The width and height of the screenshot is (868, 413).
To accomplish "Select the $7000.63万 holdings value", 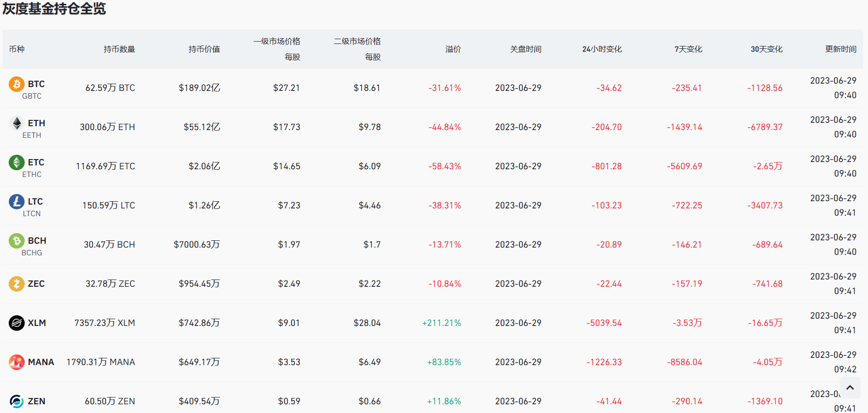I will click(197, 245).
